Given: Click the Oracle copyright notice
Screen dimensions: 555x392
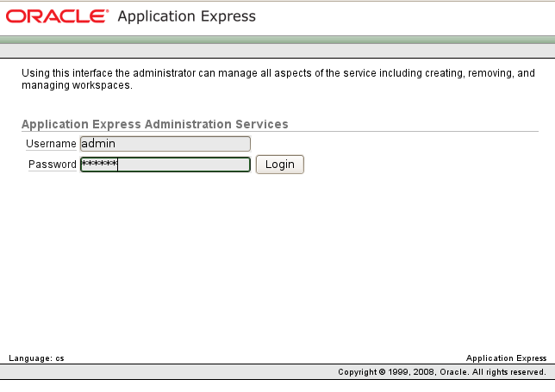Looking at the screenshot, I should [442, 372].
